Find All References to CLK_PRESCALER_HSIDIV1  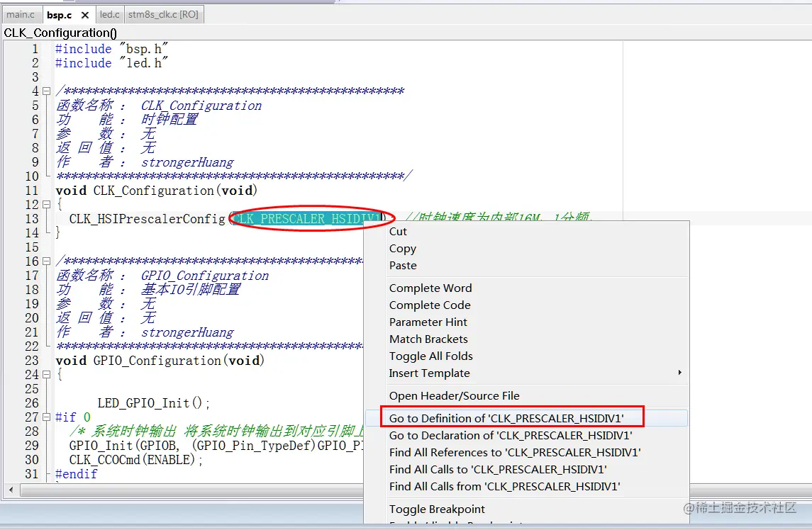(x=527, y=452)
